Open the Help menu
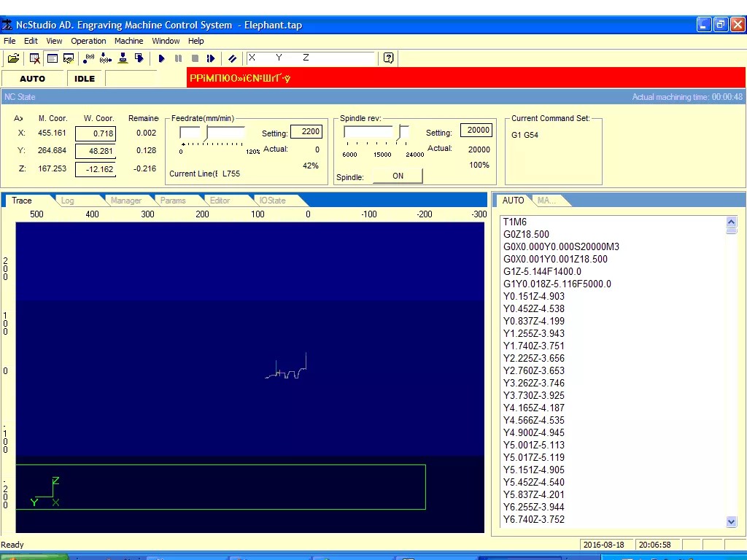The height and width of the screenshot is (560, 747). pyautogui.click(x=196, y=41)
